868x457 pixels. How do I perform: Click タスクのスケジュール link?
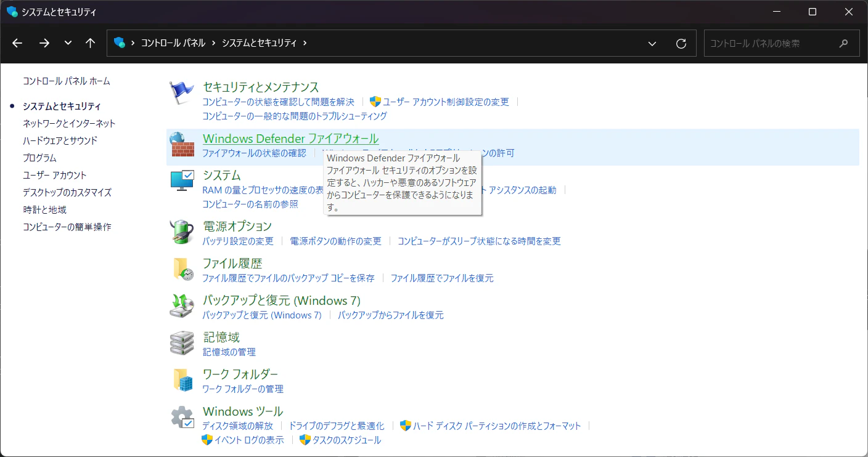[346, 440]
